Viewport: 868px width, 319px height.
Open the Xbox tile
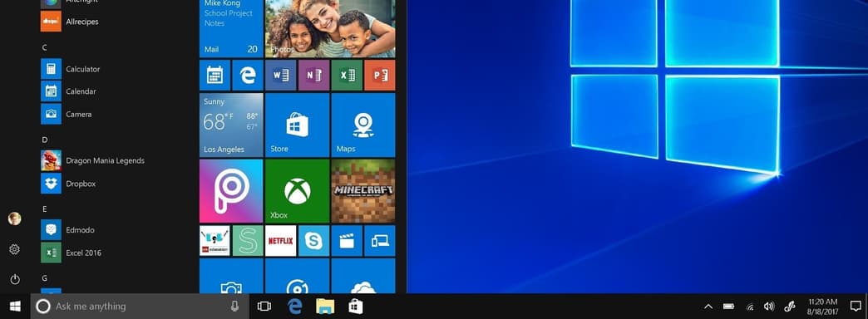298,191
